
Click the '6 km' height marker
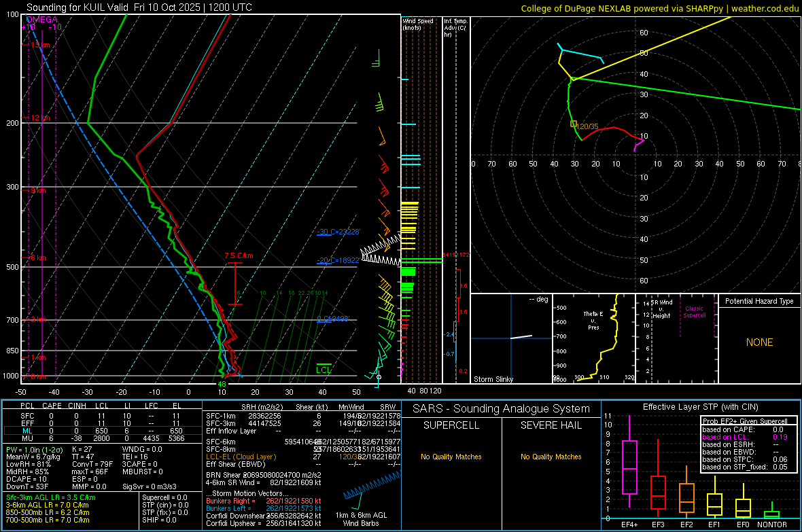(x=37, y=258)
